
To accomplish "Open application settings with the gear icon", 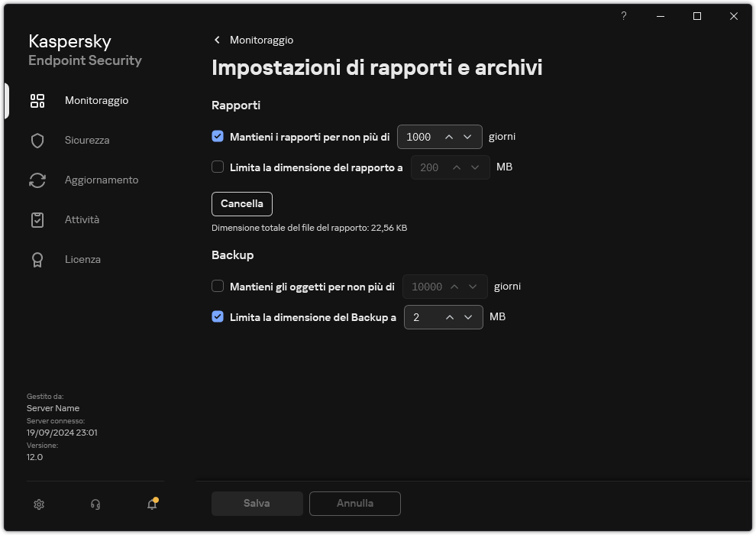I will click(x=38, y=504).
